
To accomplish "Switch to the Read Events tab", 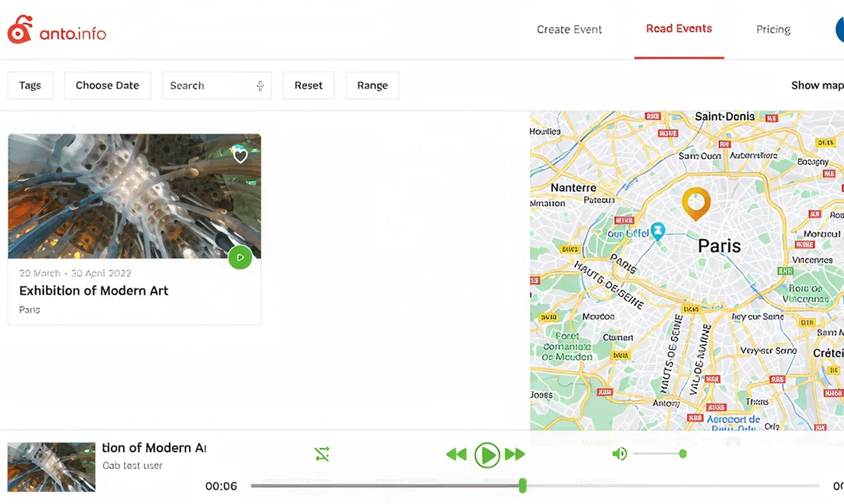I will pyautogui.click(x=679, y=29).
